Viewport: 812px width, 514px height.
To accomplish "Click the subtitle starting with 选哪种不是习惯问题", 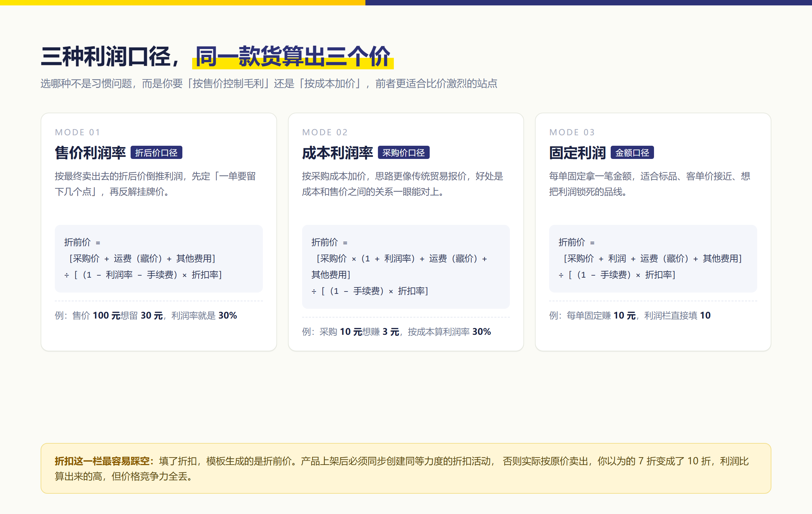I will point(269,84).
